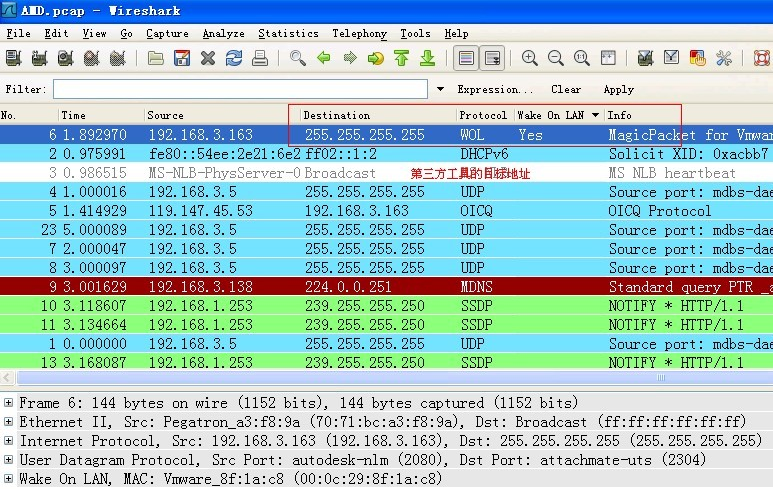Open the Go menu
774x489 pixels.
tap(126, 34)
